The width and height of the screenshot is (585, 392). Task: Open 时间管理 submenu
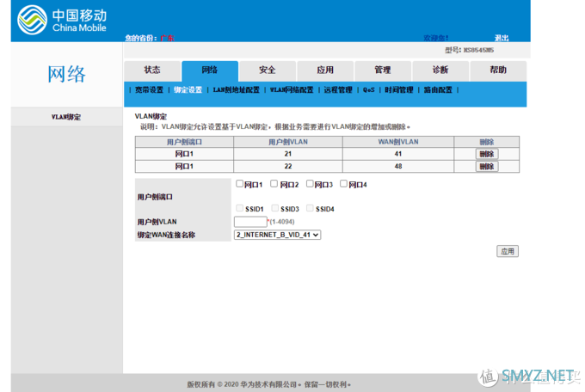399,90
